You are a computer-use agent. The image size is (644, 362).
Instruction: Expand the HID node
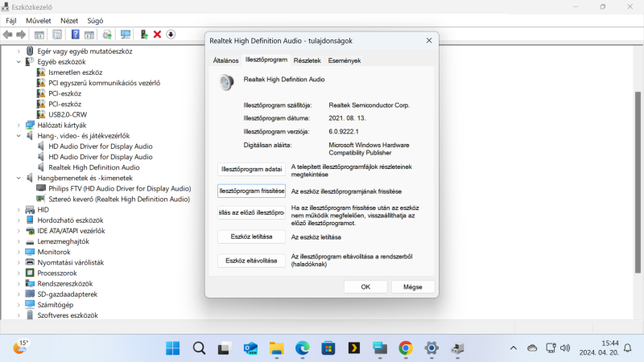coord(19,210)
